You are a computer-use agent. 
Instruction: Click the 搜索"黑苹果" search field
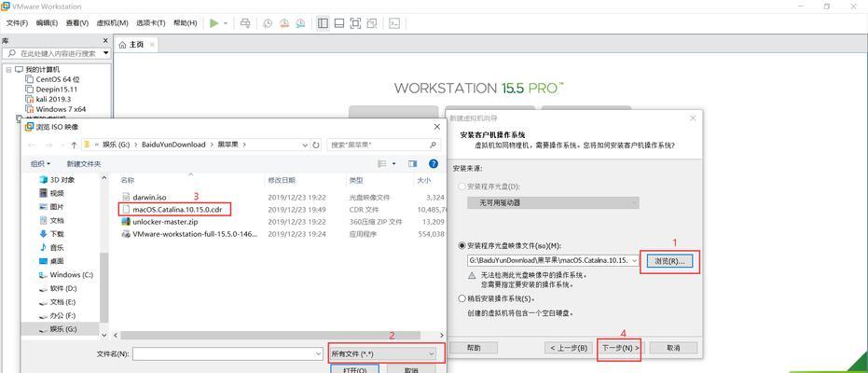tap(383, 145)
